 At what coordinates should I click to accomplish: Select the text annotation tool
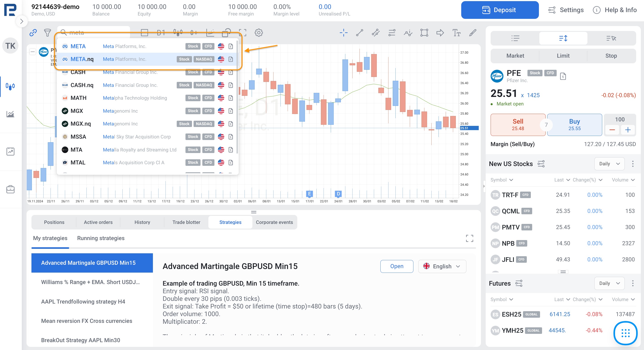pyautogui.click(x=456, y=33)
